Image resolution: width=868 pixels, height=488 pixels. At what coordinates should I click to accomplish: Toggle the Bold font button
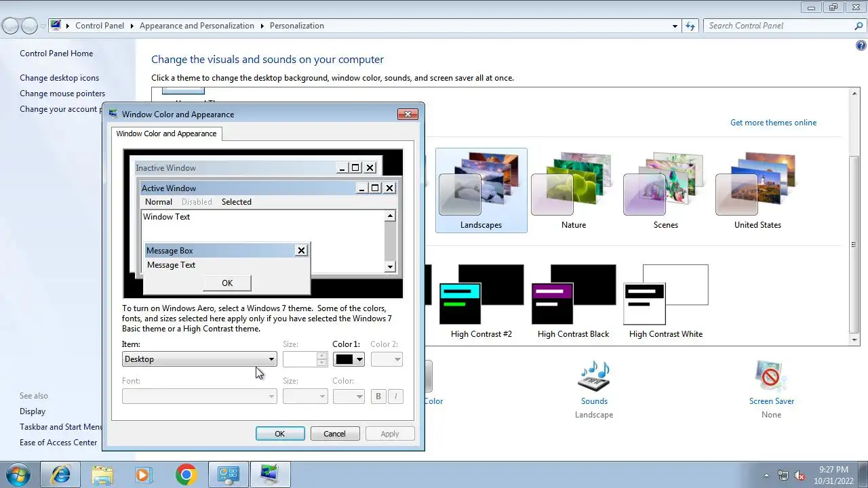378,396
